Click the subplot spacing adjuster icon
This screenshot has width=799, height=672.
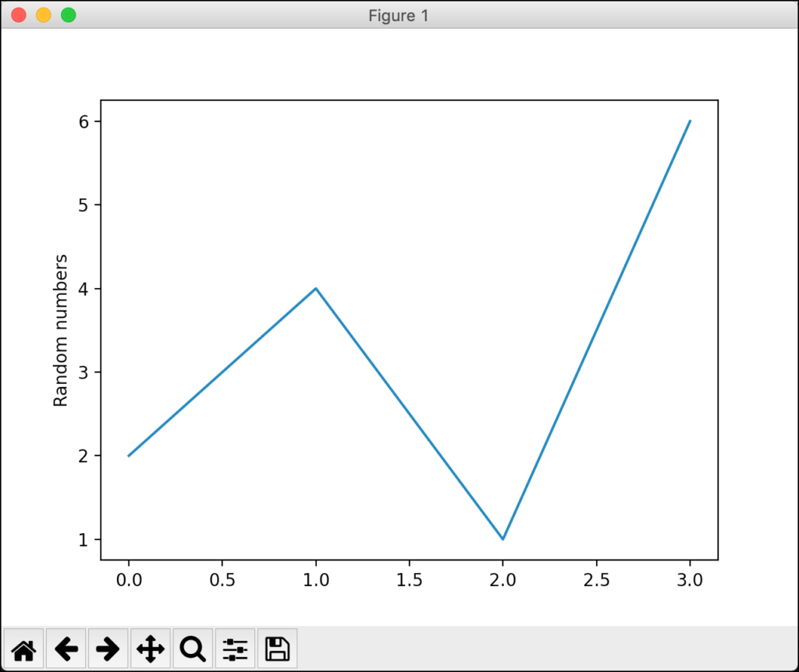[x=234, y=648]
